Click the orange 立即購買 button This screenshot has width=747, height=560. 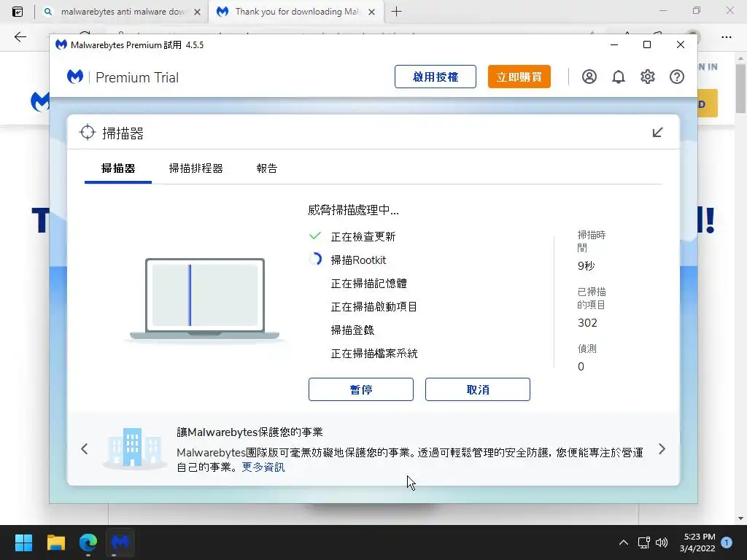click(x=519, y=77)
